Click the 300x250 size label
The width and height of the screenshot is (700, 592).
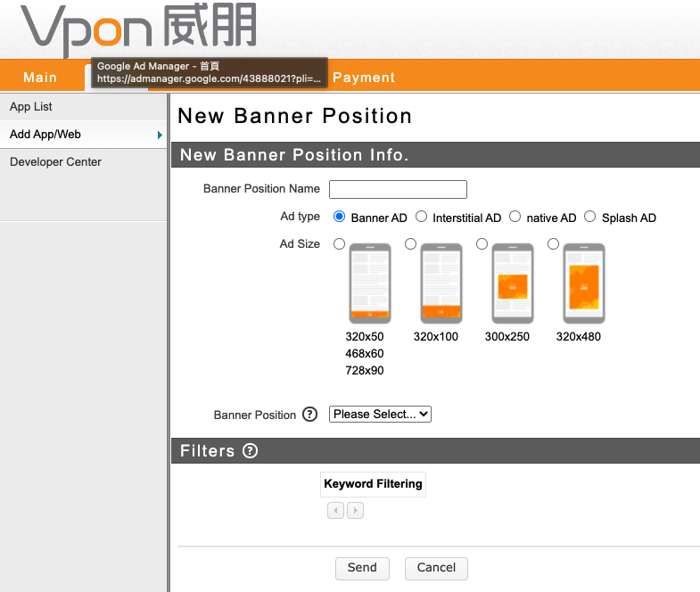click(507, 337)
